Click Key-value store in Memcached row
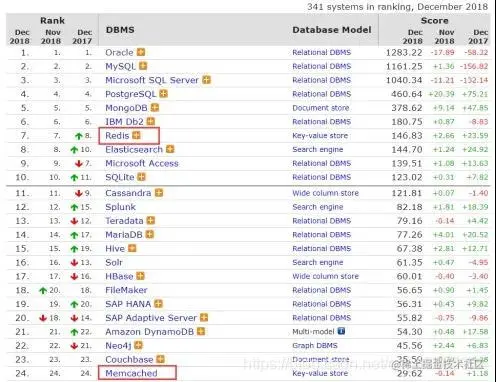The image size is (496, 382). [x=320, y=373]
